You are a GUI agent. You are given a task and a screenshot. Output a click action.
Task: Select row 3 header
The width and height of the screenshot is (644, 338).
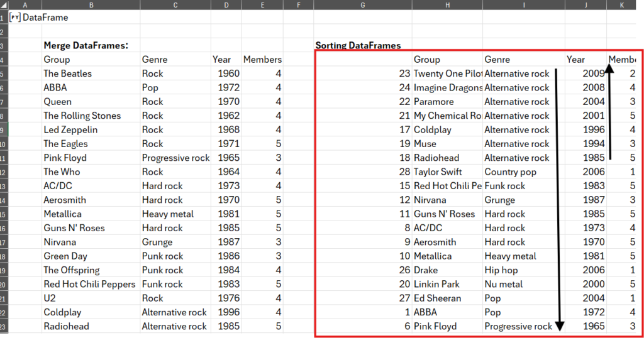point(4,45)
